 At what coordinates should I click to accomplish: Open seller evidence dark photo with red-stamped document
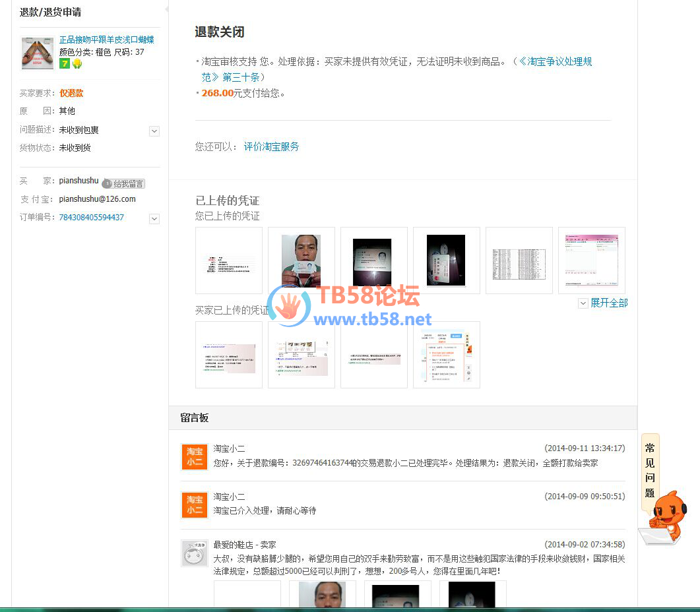[447, 260]
